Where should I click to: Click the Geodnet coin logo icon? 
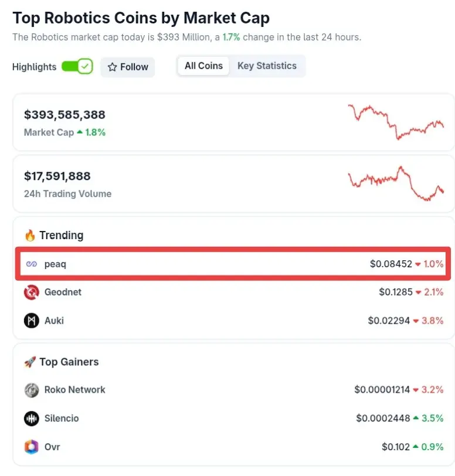[32, 292]
